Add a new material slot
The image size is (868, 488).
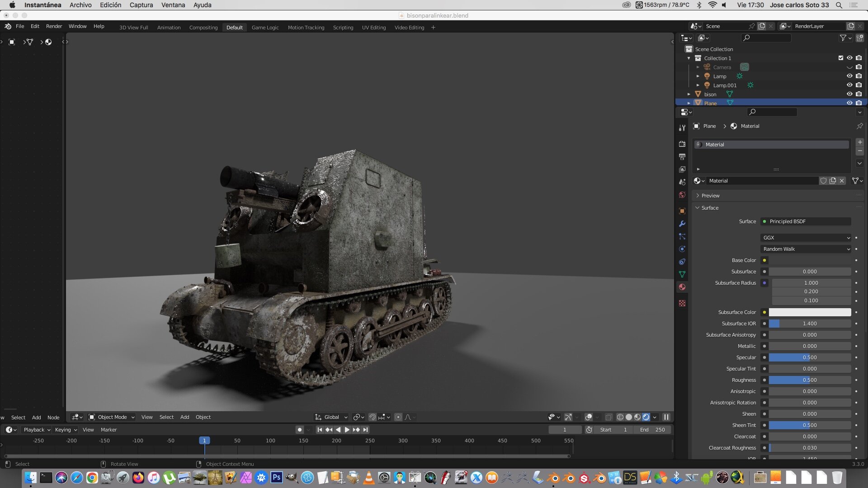860,142
